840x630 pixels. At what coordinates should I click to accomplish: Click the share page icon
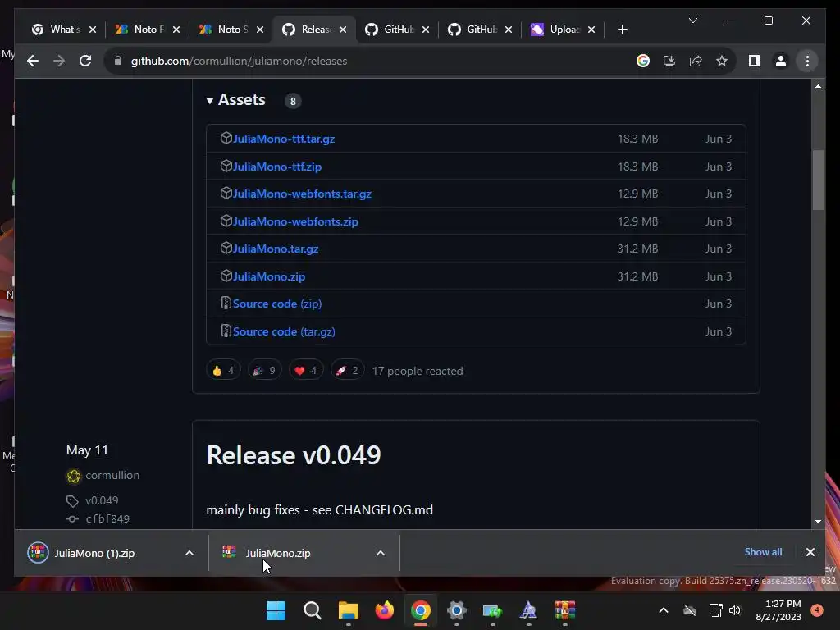696,61
